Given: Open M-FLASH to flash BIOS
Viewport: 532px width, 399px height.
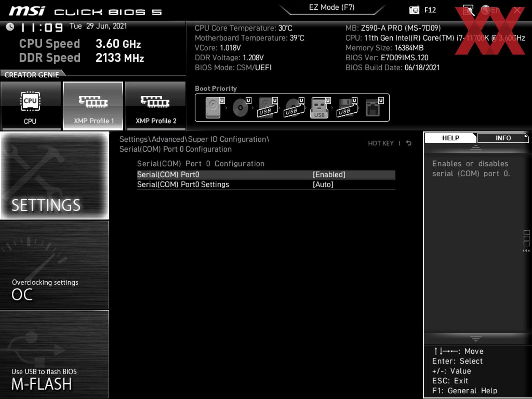Looking at the screenshot, I should [x=54, y=354].
